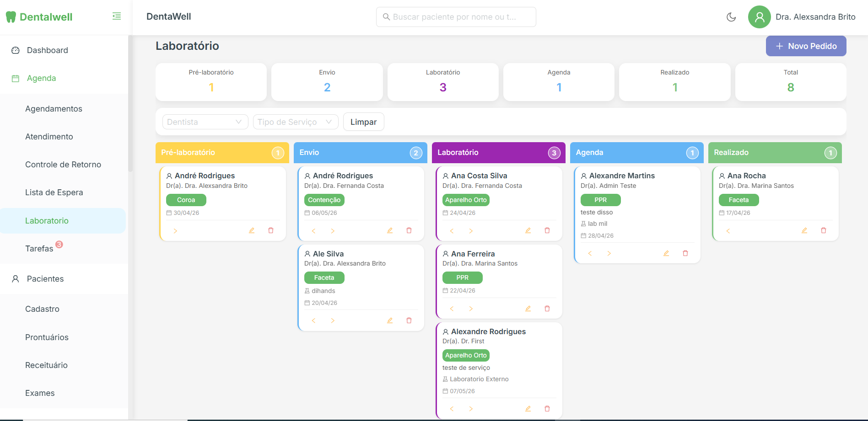Move Ana Costa Silva card back

452,231
